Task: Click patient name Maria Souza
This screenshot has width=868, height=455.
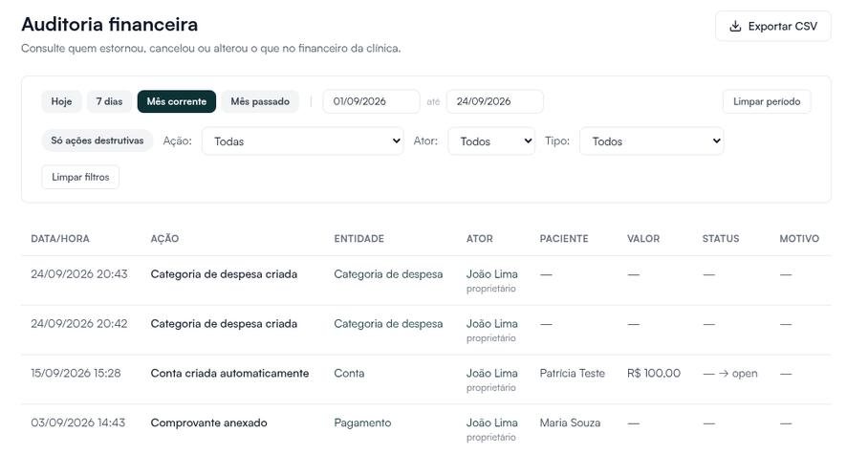Action: [x=570, y=422]
